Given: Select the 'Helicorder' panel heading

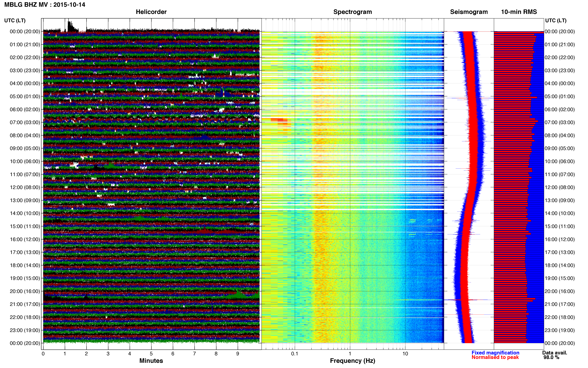Looking at the screenshot, I should coord(151,12).
